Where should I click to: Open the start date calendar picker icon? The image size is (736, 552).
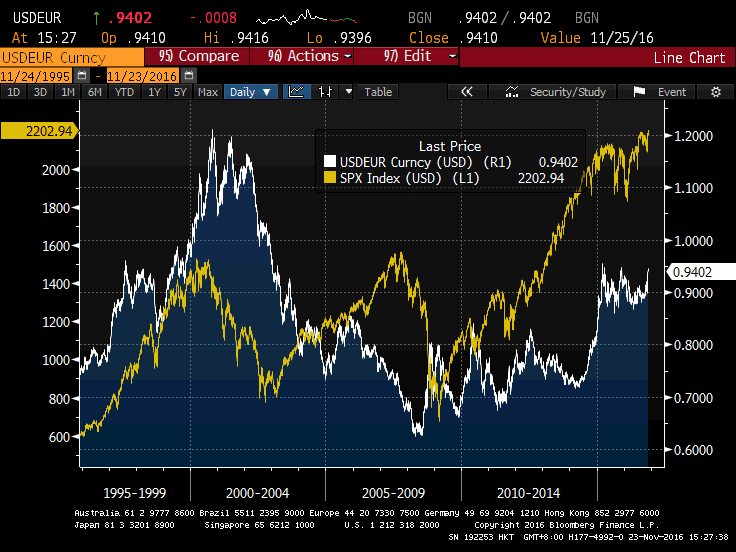82,76
